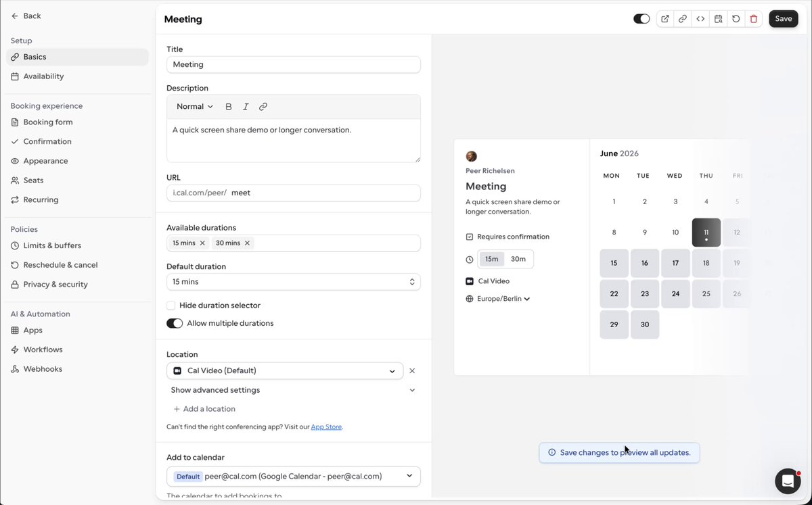The height and width of the screenshot is (505, 812).
Task: Open the Default duration dropdown
Action: [294, 282]
